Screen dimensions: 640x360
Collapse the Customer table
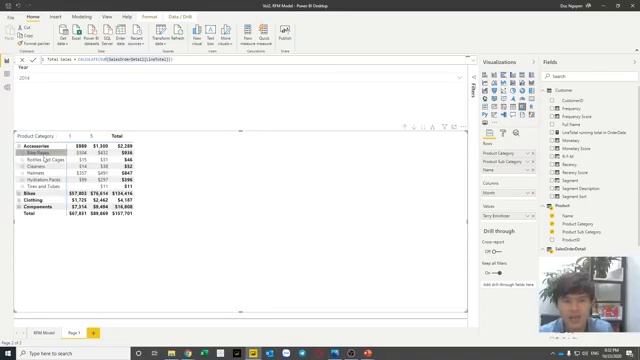click(543, 90)
